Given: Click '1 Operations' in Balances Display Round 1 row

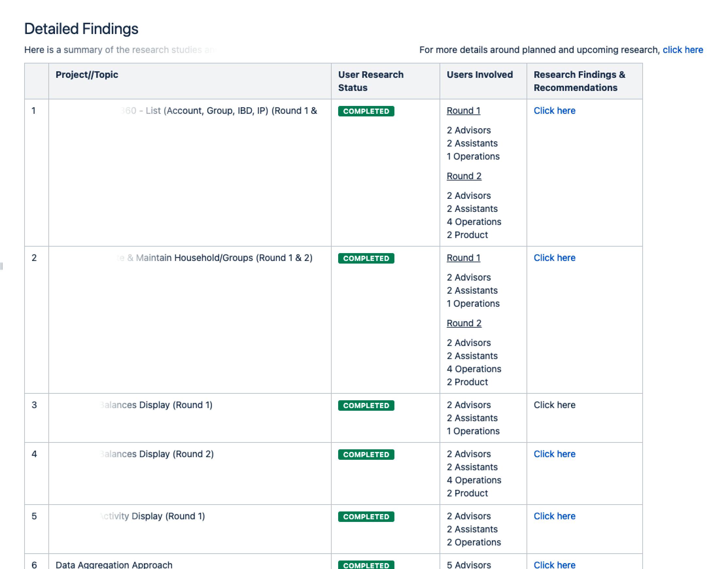Looking at the screenshot, I should (473, 431).
